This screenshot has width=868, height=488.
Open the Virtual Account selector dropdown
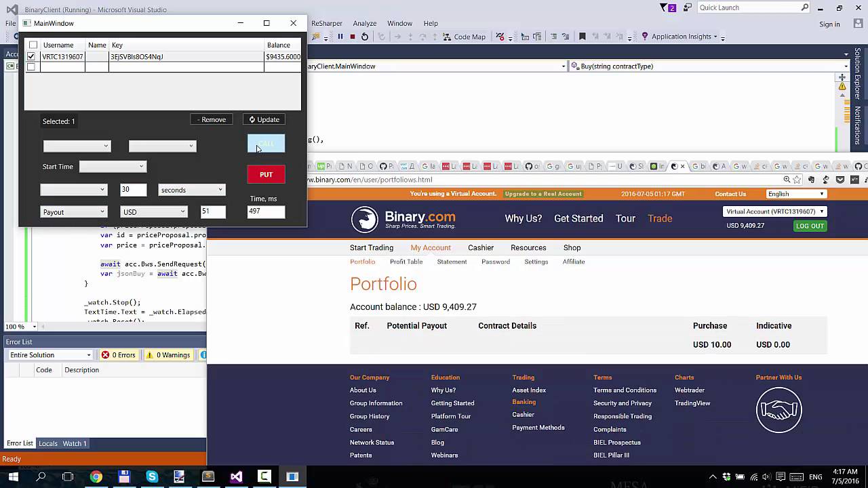[x=774, y=211]
